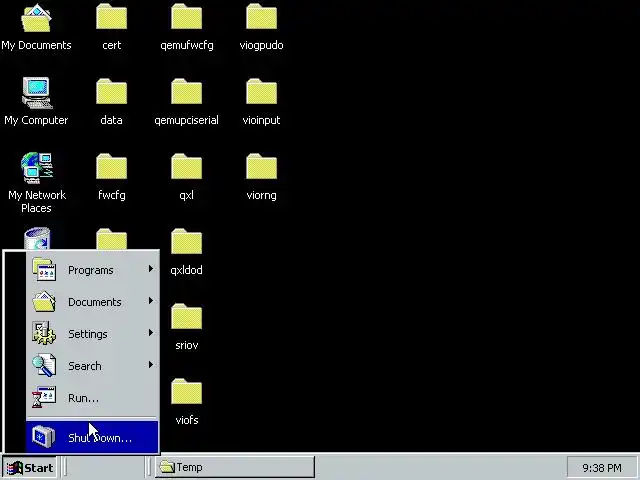Open Documents in the Start menu
Viewport: 640px width, 480px height.
click(x=92, y=302)
